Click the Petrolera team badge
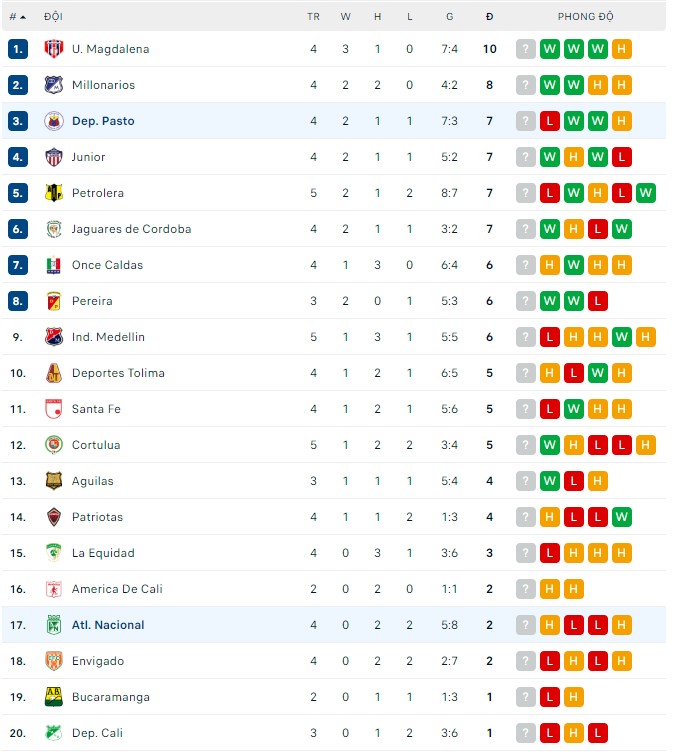The image size is (673, 754). click(x=54, y=193)
